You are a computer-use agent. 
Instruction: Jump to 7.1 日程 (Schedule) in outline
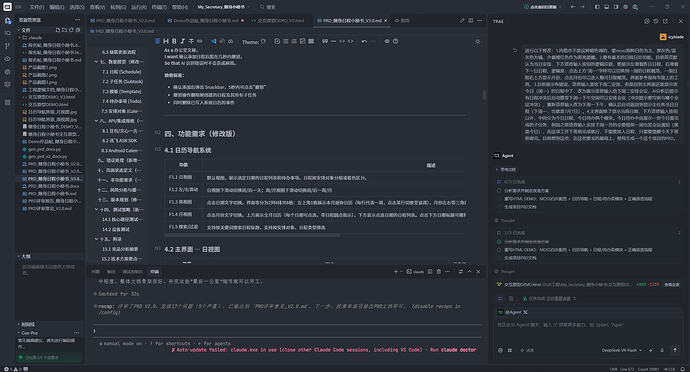pos(121,71)
